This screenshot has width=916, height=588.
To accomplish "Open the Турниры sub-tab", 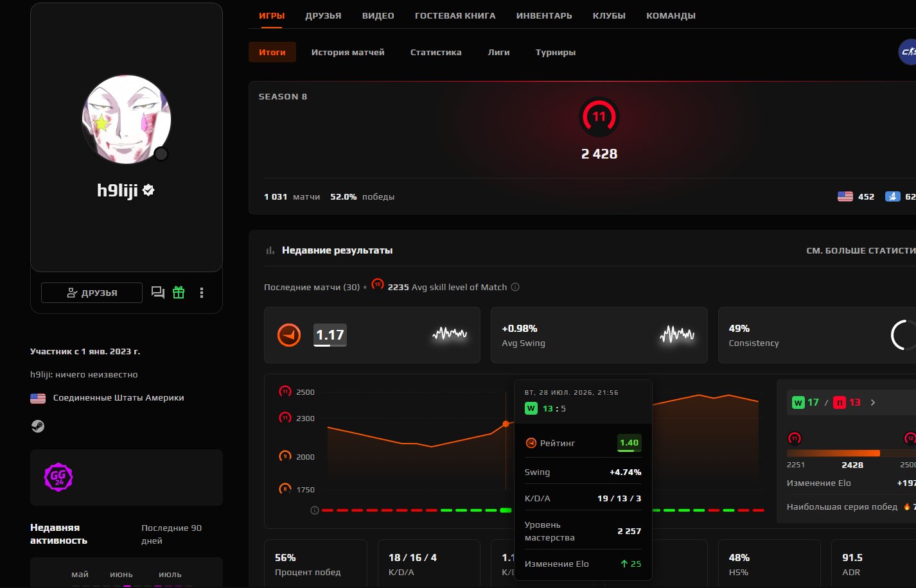I will click(556, 52).
